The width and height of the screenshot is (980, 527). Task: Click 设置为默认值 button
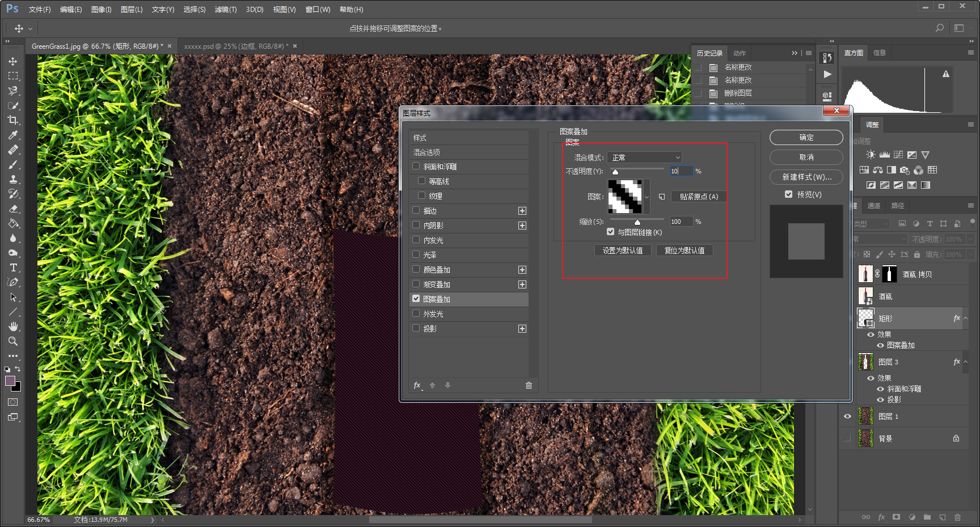point(623,250)
